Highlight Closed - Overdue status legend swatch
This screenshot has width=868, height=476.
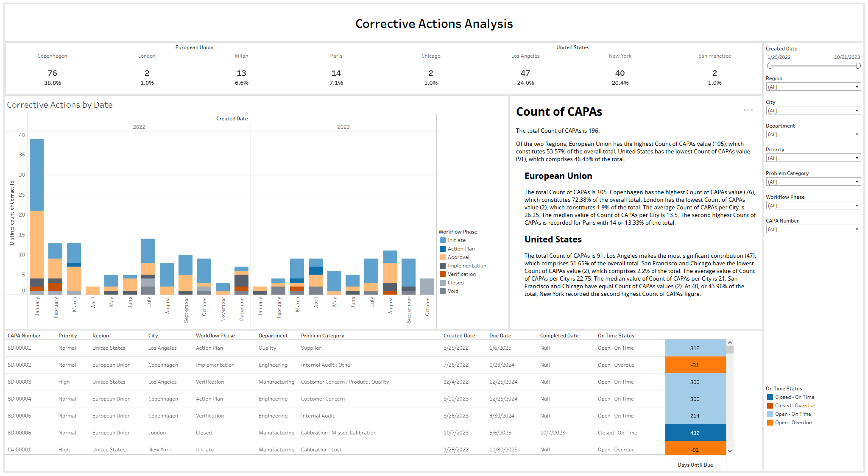(x=770, y=406)
